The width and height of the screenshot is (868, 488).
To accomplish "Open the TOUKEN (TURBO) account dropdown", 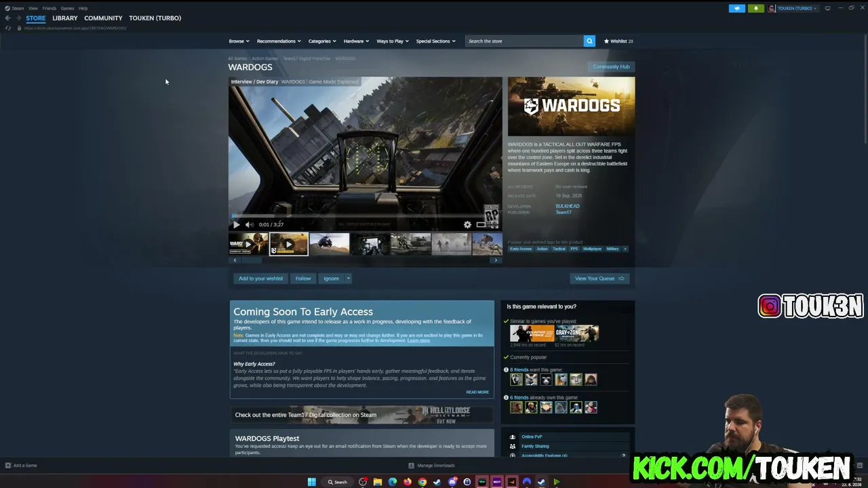I will [x=793, y=8].
